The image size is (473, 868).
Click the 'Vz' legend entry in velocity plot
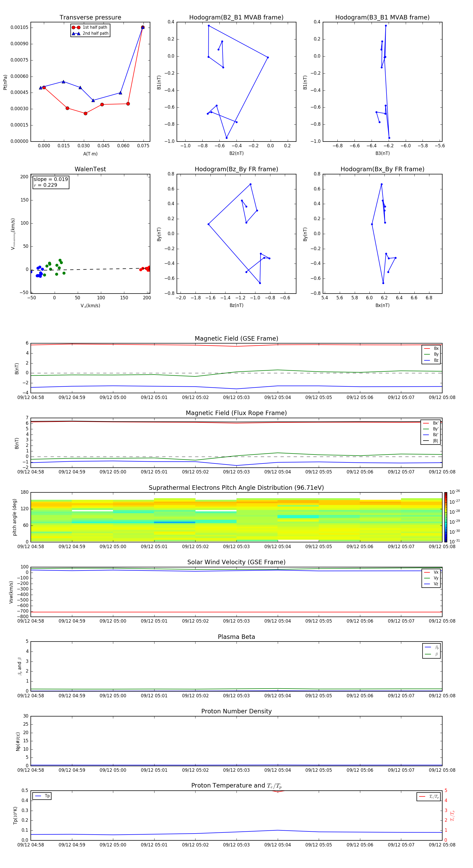tap(431, 584)
